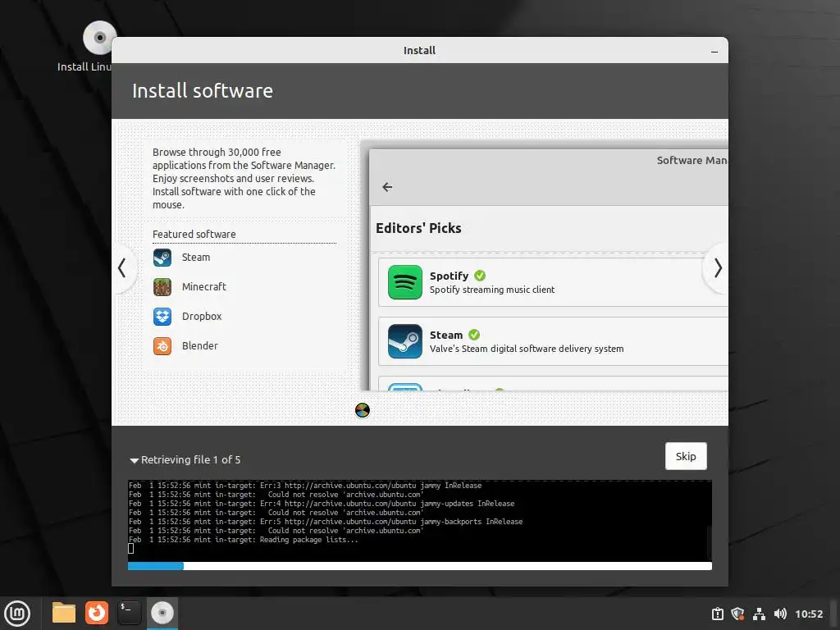The width and height of the screenshot is (840, 630).
Task: Click inside the installer log terminal
Action: click(419, 521)
